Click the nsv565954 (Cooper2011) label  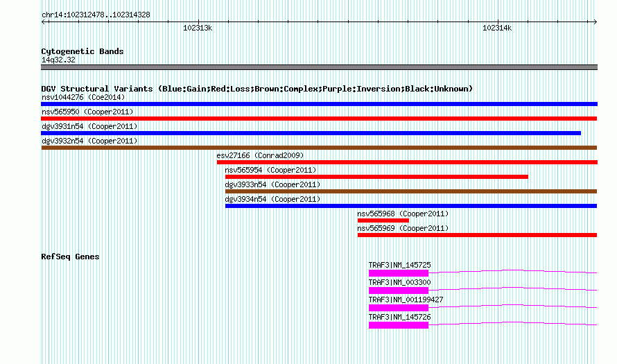[x=270, y=170]
